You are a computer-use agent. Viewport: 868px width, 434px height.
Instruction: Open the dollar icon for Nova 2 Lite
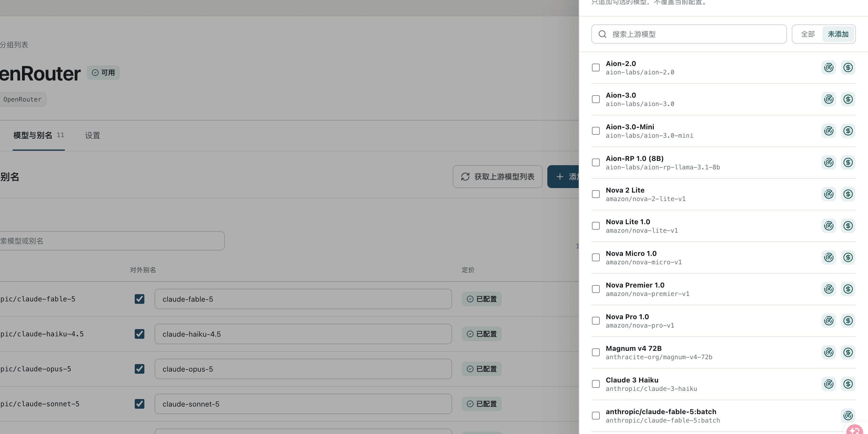pyautogui.click(x=848, y=194)
